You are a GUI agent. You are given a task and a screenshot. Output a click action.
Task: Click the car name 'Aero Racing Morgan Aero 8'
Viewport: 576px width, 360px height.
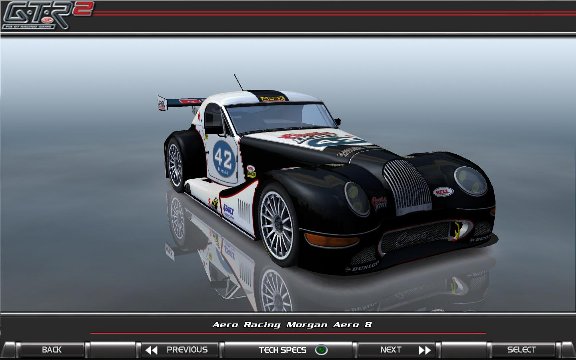(292, 325)
